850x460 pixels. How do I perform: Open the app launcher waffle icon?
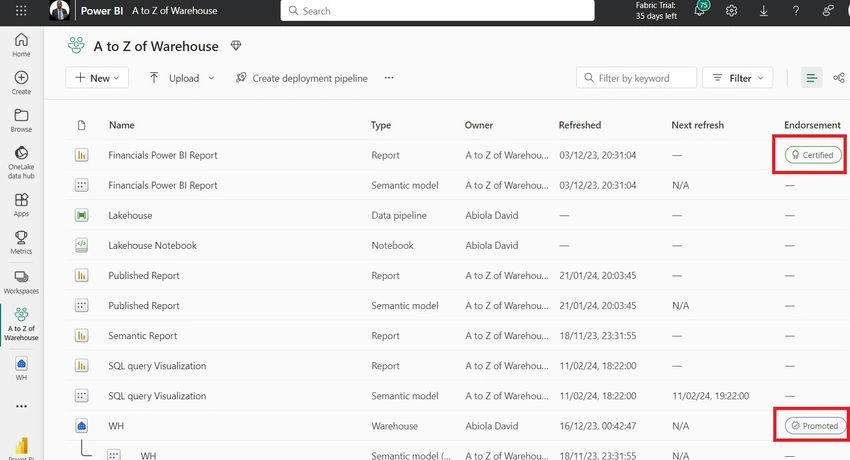(x=21, y=11)
